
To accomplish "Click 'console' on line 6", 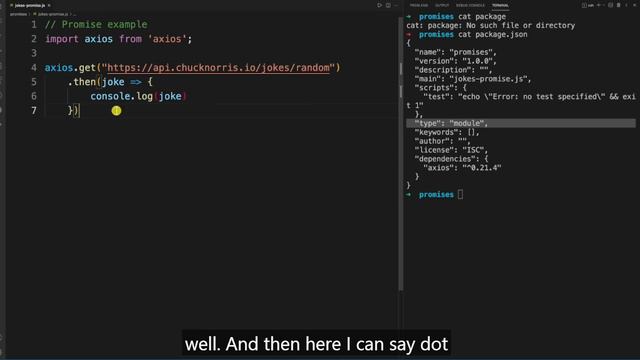I will click(x=111, y=96).
